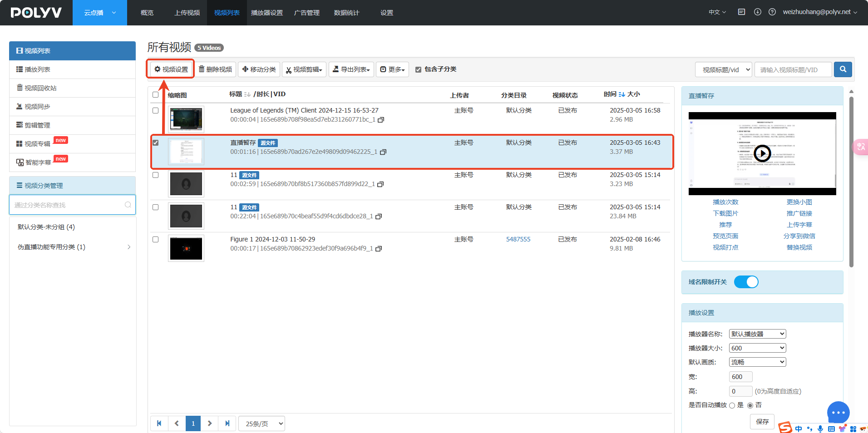Click 移动分类 to move category
The image size is (868, 433).
tap(259, 69)
